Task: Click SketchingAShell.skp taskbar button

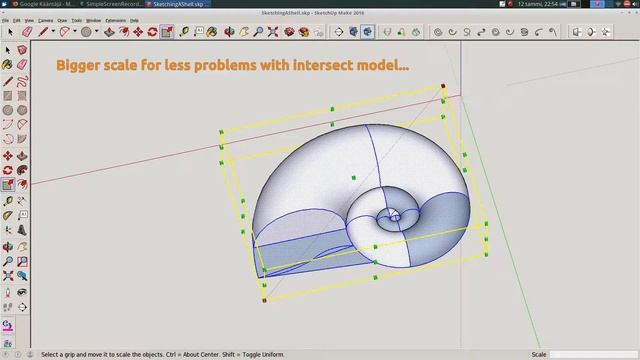Action: pos(178,4)
